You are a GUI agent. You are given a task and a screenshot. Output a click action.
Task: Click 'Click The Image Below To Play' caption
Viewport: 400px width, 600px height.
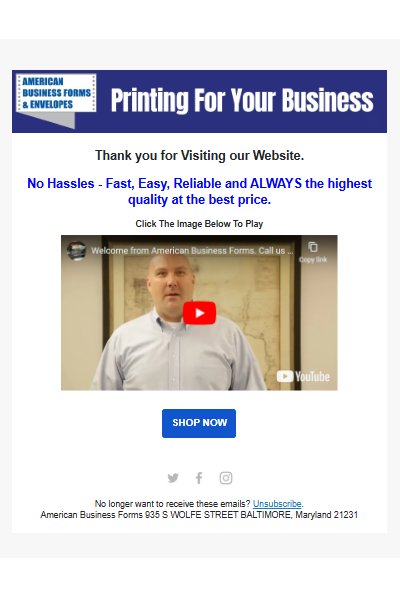199,224
